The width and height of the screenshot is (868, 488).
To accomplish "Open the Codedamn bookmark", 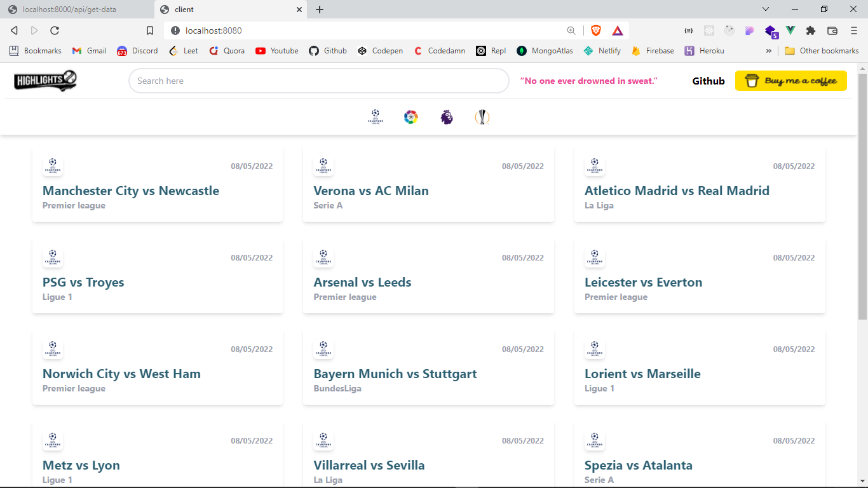I will [x=439, y=51].
